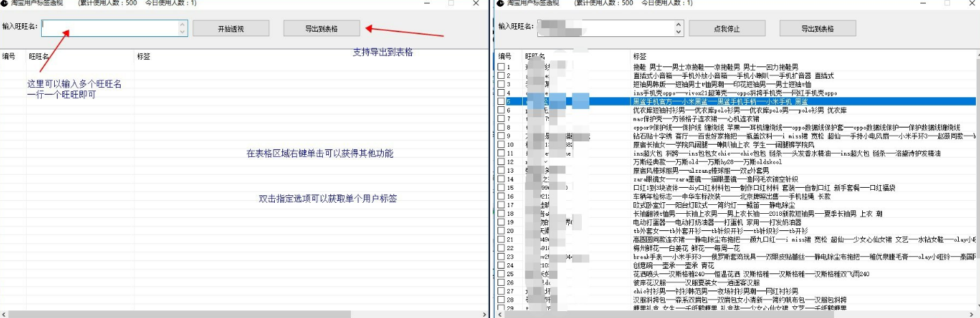Select tag text starting 花洒喷头

coord(752,273)
